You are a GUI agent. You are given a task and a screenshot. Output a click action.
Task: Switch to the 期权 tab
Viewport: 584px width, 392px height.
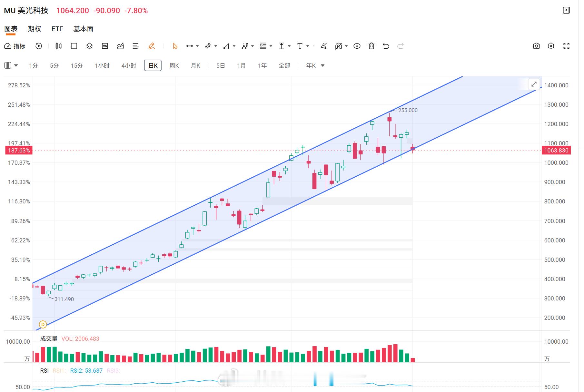pyautogui.click(x=35, y=29)
